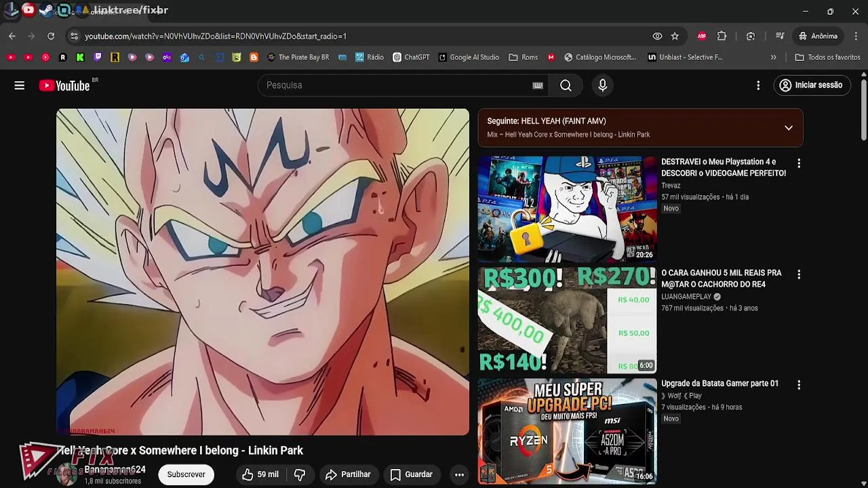Open Twitch bookmark icon

98,58
